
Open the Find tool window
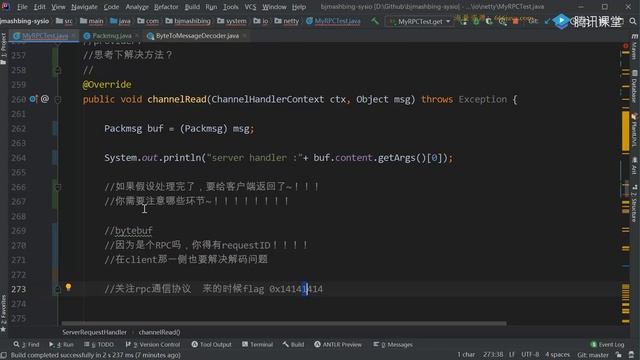(27, 344)
